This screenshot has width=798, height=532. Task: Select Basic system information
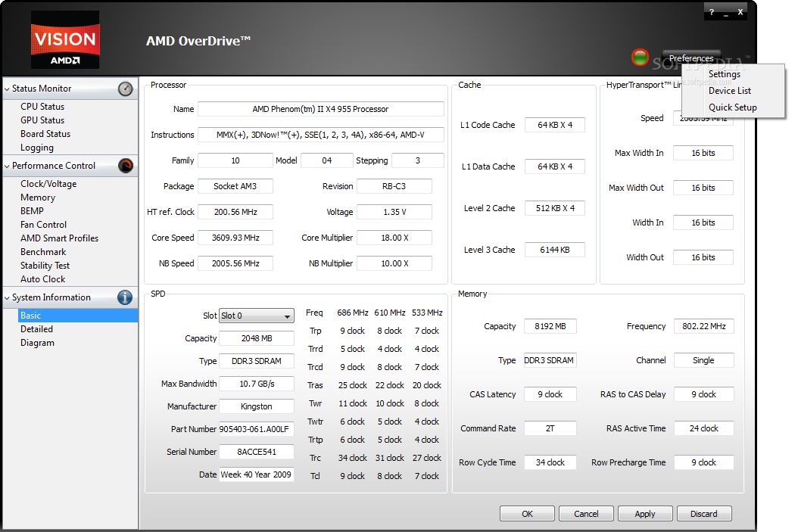78,316
